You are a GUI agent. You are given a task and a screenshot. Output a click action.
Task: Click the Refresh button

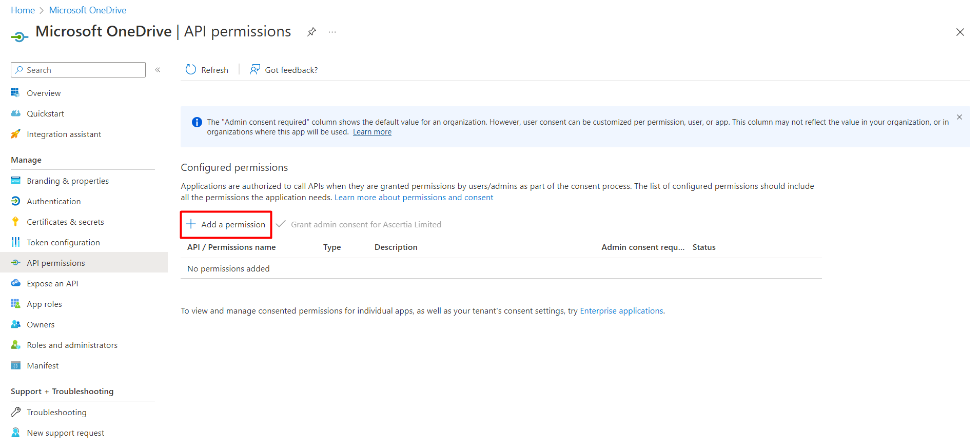pyautogui.click(x=207, y=70)
